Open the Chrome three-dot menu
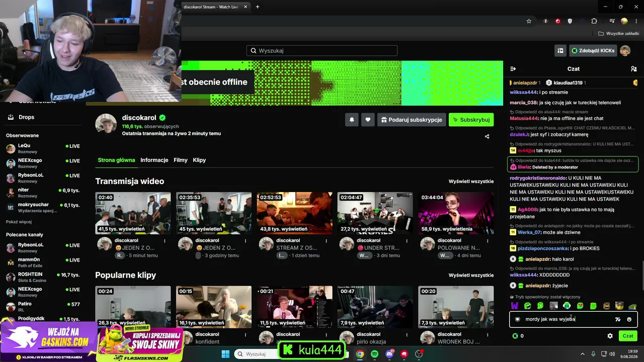Viewport: 644px width, 362px height. point(636,21)
